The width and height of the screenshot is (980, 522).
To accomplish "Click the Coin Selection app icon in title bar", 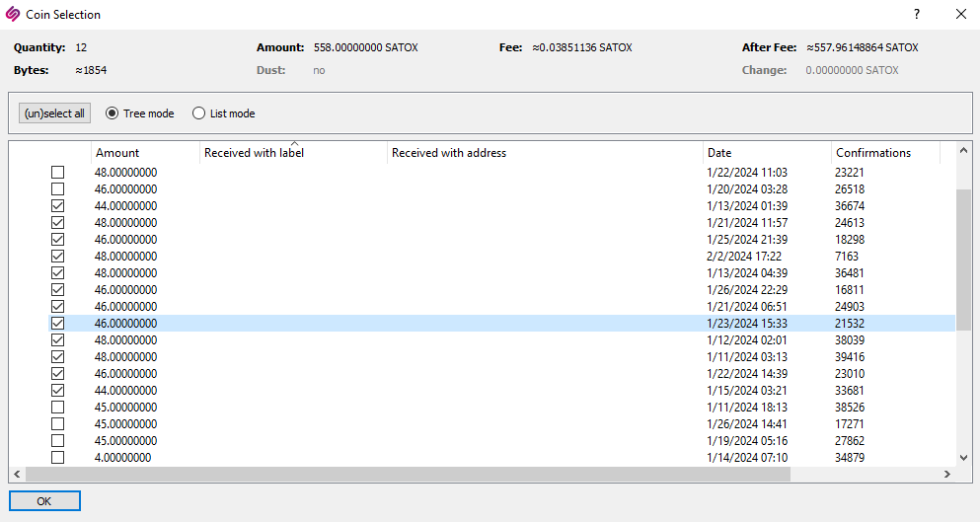I will coord(14,15).
